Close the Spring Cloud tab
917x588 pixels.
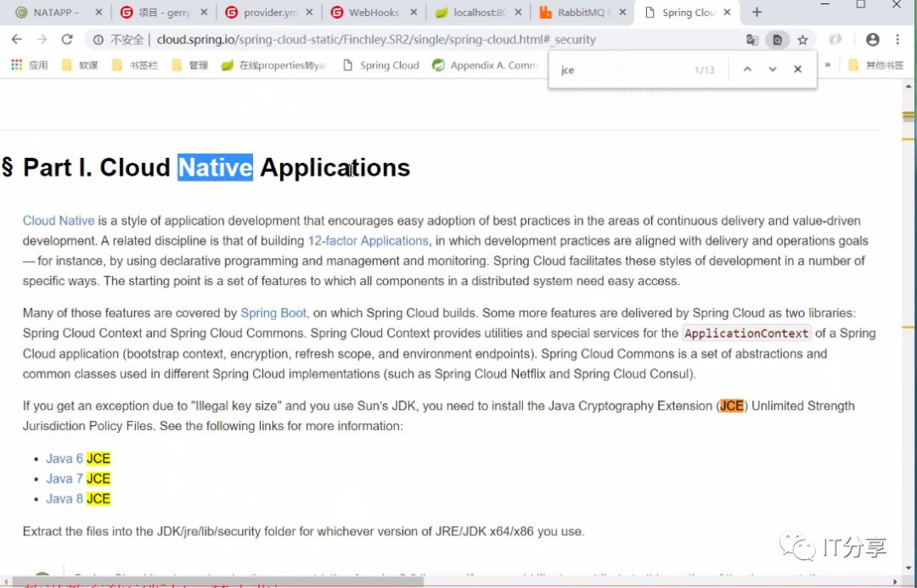727,12
